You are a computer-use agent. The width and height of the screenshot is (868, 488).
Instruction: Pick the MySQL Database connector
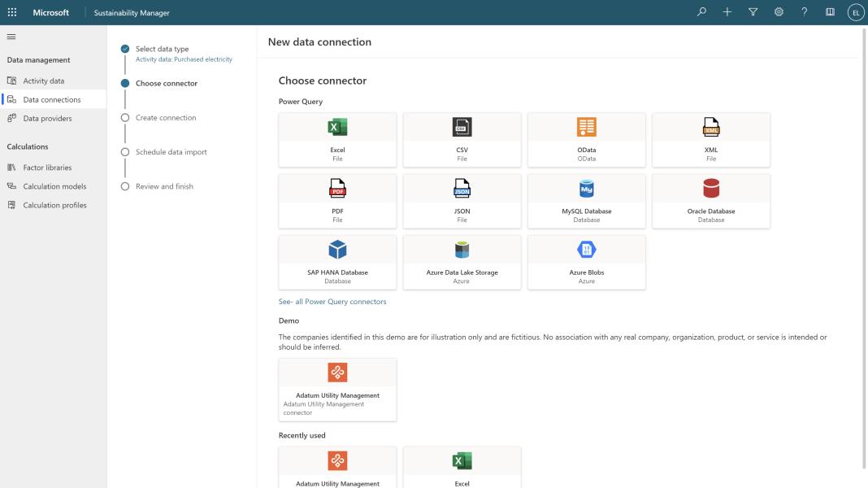587,200
